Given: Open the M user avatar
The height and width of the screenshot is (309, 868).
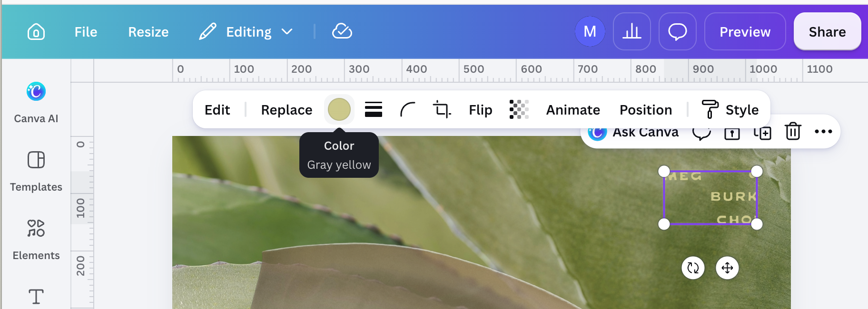Looking at the screenshot, I should coord(590,31).
